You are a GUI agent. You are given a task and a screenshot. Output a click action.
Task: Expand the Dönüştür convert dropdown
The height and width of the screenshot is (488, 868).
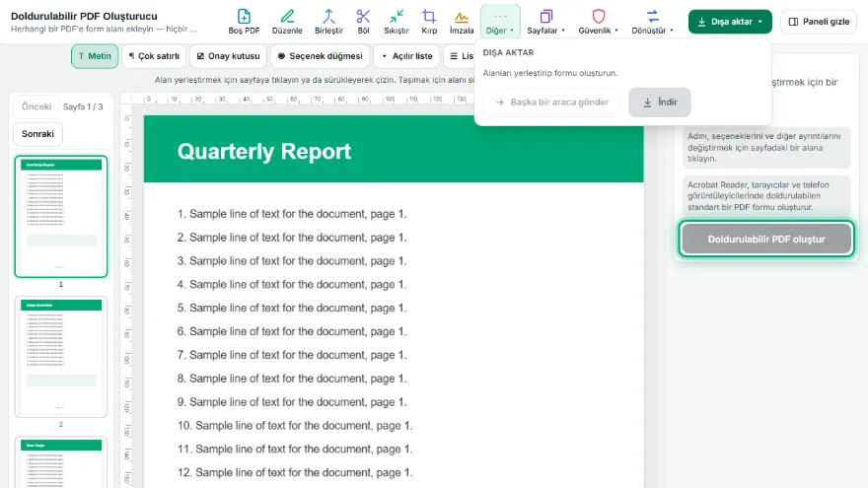pos(652,22)
